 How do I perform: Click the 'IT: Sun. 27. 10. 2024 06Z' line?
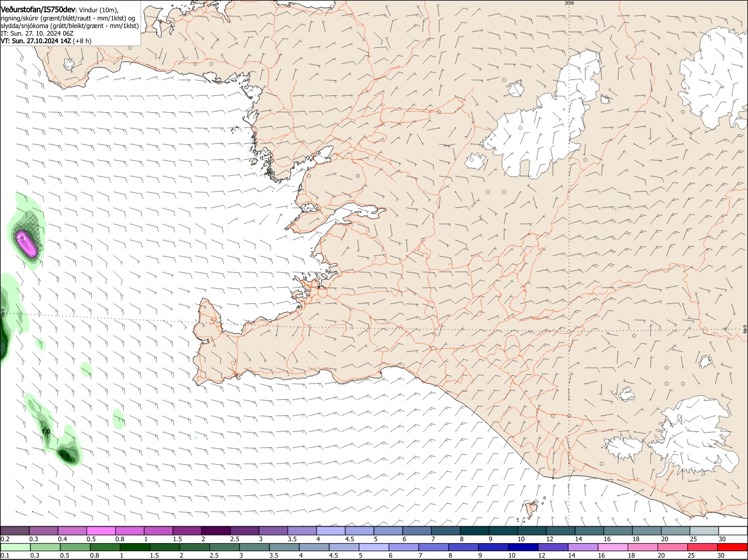(x=37, y=33)
